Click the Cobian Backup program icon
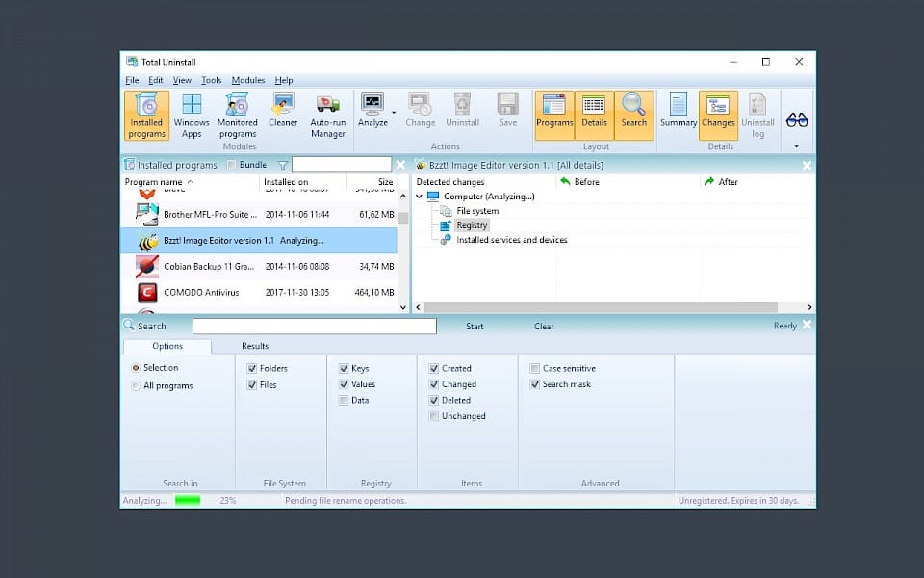Viewport: 924px width, 578px height. point(147,267)
